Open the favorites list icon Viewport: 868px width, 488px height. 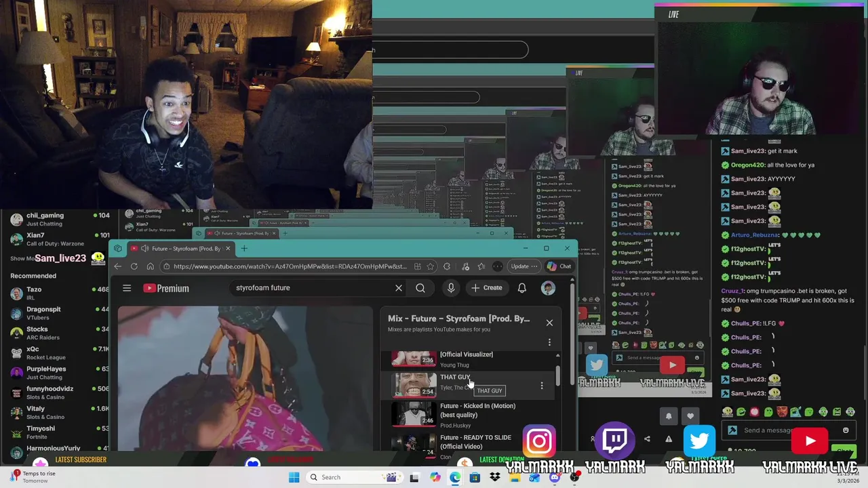pos(481,266)
